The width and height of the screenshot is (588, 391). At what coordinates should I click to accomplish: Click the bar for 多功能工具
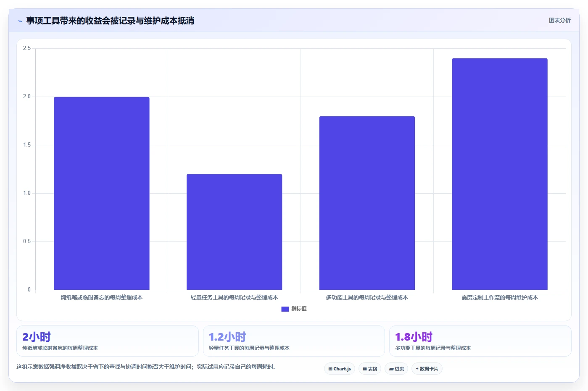[x=367, y=203]
